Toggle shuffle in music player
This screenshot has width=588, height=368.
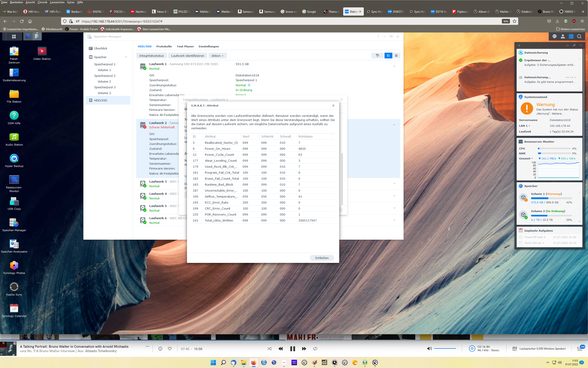point(269,349)
